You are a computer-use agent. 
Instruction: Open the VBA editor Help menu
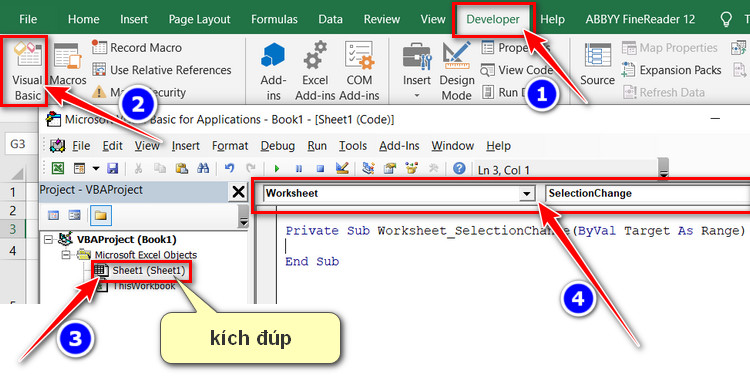click(x=498, y=145)
